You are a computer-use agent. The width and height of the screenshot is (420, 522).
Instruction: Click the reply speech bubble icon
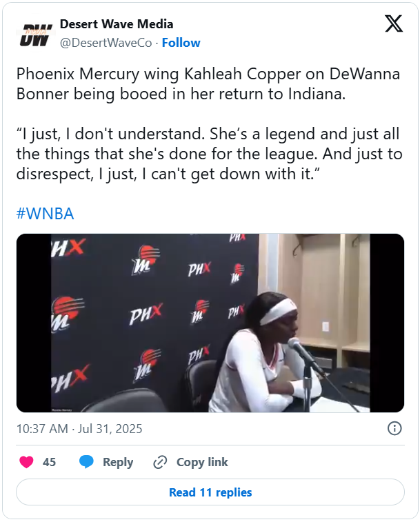86,462
